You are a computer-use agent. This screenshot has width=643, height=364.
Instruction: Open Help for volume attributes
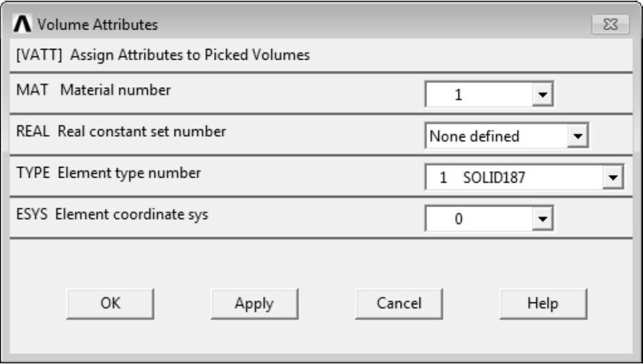(543, 304)
